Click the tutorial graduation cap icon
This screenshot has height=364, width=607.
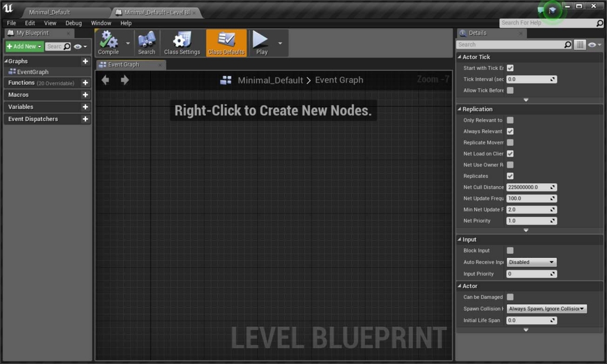552,10
